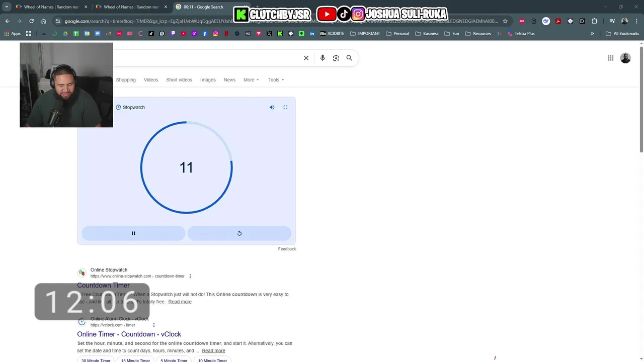Click the magnifier search button
Viewport: 644px width, 362px height.
349,58
